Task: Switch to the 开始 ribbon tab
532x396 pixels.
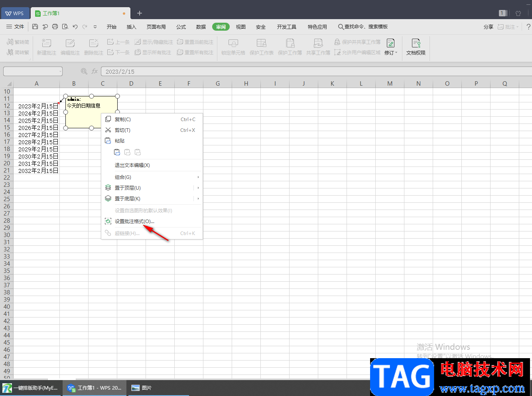Action: pyautogui.click(x=112, y=27)
